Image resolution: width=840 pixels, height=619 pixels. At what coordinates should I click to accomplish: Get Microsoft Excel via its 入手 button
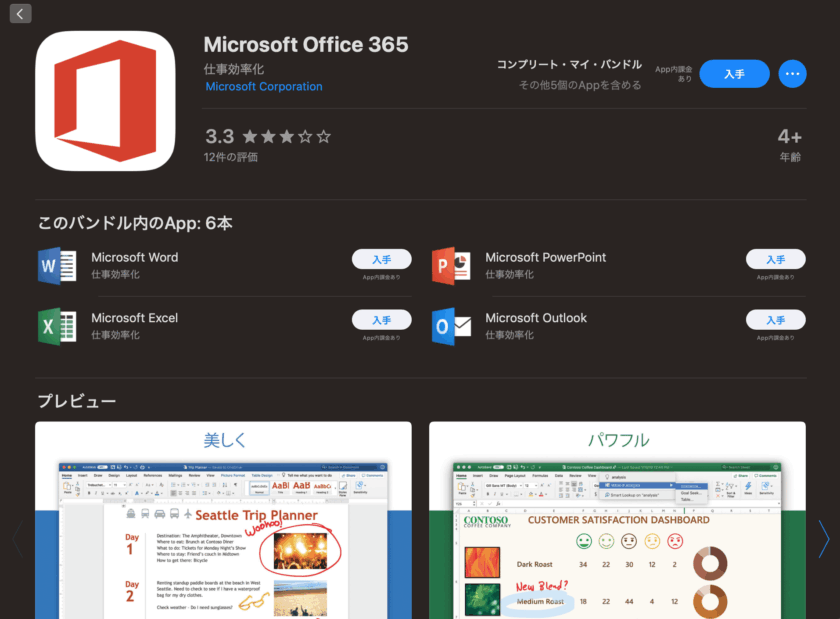click(381, 320)
